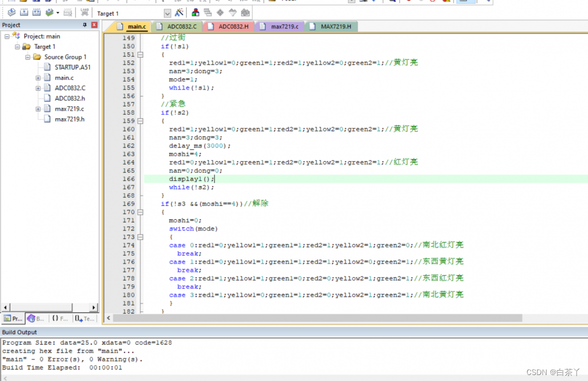Image resolution: width=588 pixels, height=381 pixels.
Task: Click the Rebuild all target files icon
Action: (36, 13)
